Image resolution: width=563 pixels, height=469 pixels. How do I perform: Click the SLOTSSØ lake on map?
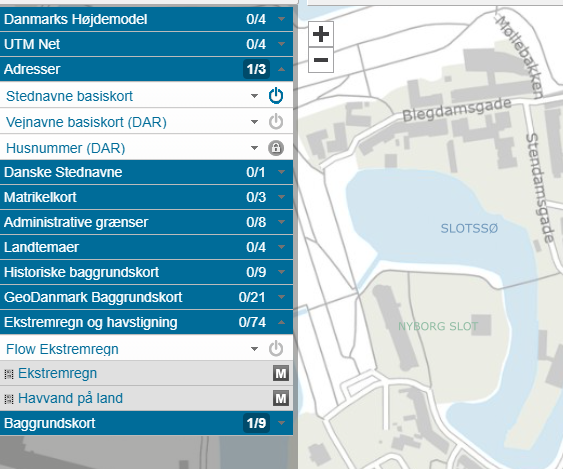[x=469, y=228]
